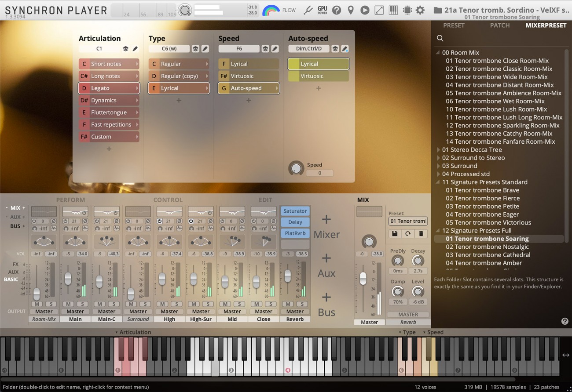Click the search magnifier icon in browser
This screenshot has height=392, width=572.
pos(440,38)
